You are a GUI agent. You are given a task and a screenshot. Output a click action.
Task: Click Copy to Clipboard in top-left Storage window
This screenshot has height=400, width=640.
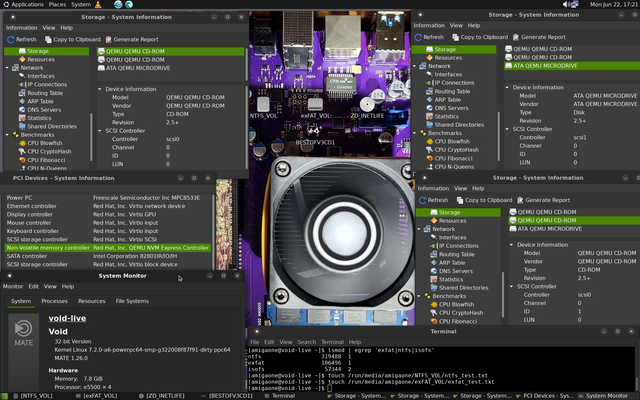click(73, 40)
